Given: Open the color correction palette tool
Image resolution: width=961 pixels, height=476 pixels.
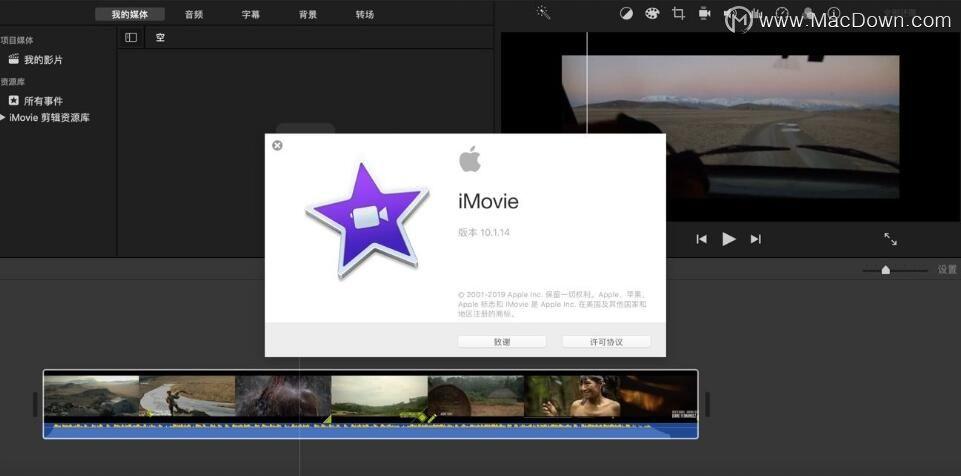Looking at the screenshot, I should 651,13.
